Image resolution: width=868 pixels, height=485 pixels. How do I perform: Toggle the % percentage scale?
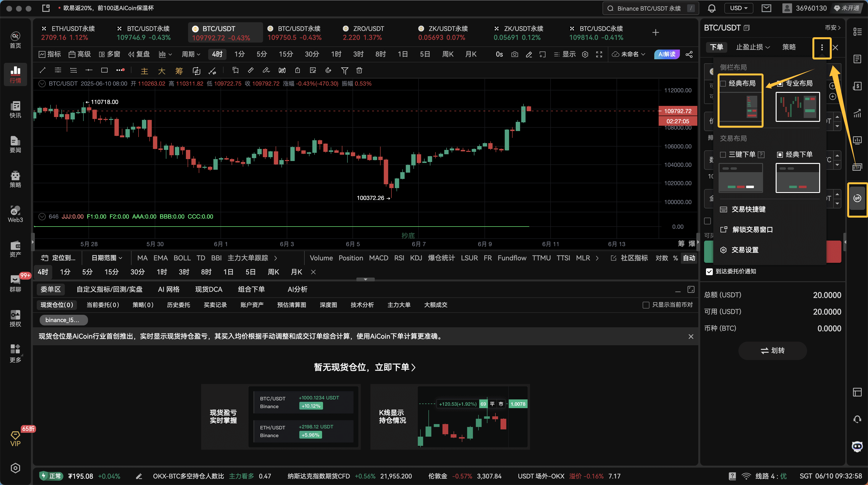pyautogui.click(x=675, y=258)
